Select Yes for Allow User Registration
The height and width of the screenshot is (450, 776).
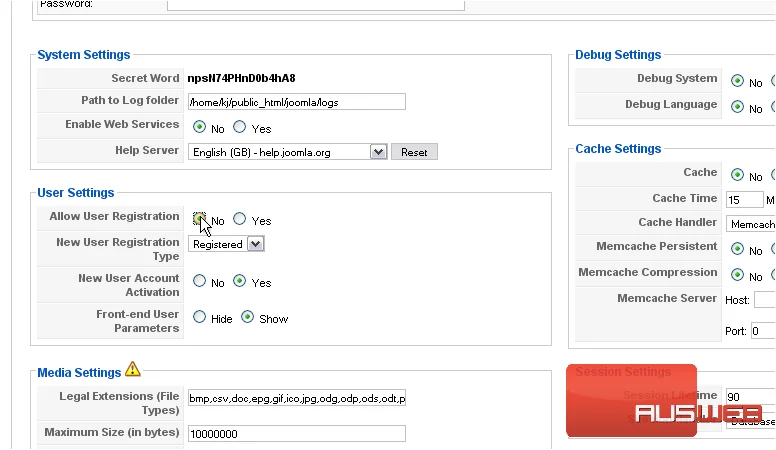click(240, 218)
